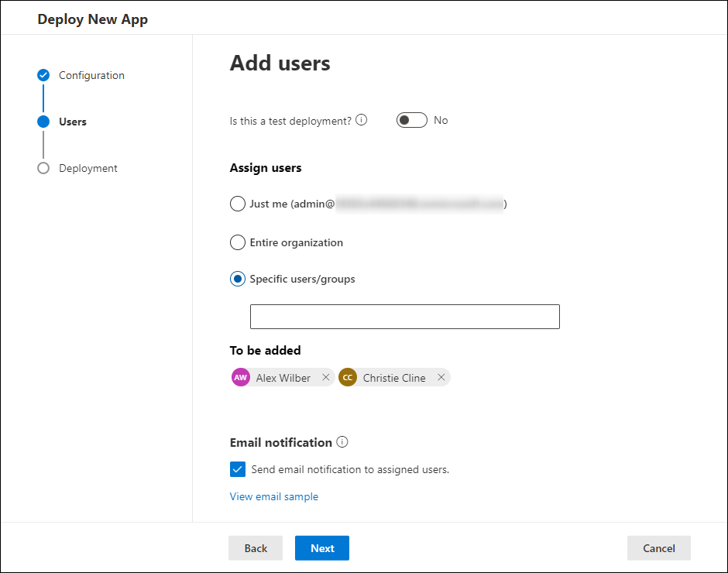
Task: Remove Alex Wilber from To be added
Action: 326,377
